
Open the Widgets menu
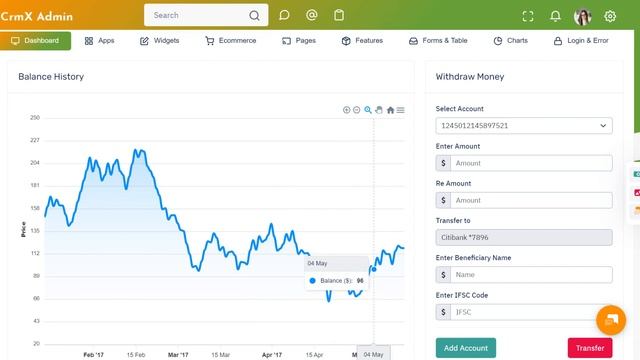coord(160,41)
